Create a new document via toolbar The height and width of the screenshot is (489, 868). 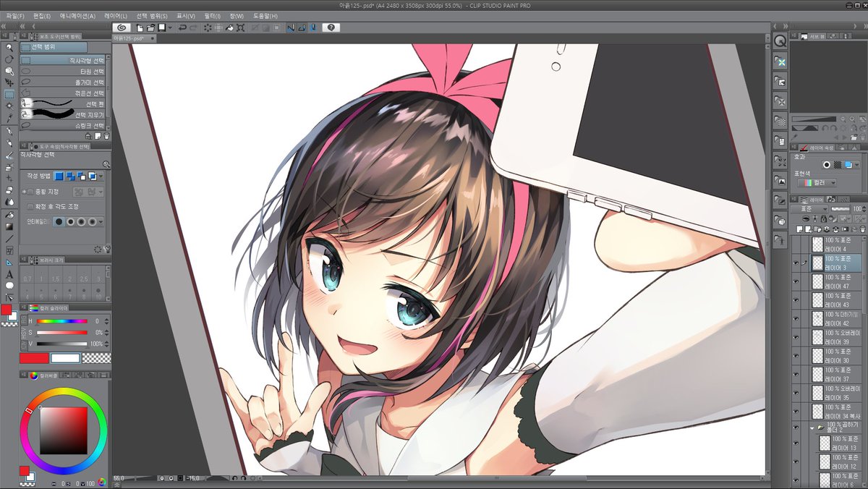(x=140, y=27)
